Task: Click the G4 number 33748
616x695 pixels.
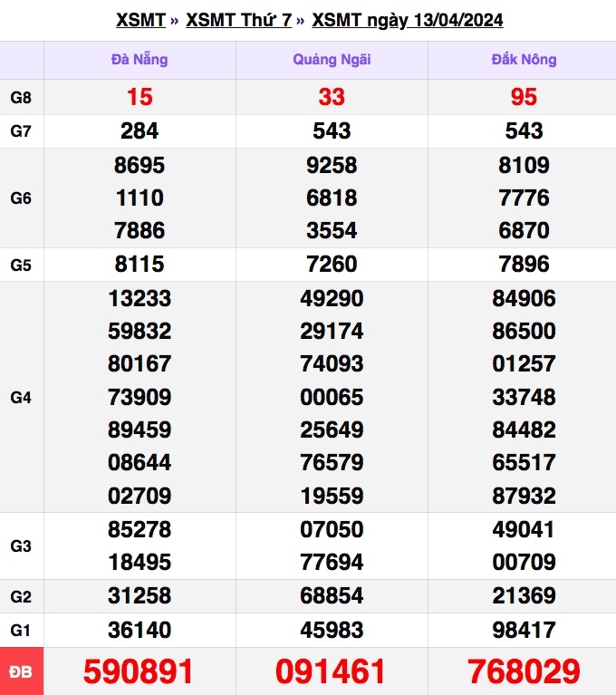Action: pyautogui.click(x=524, y=397)
